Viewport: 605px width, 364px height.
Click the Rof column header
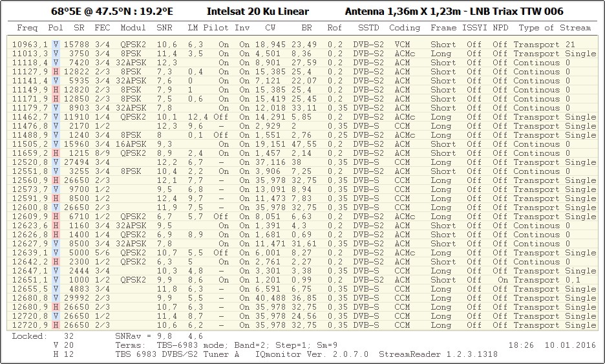(x=335, y=28)
